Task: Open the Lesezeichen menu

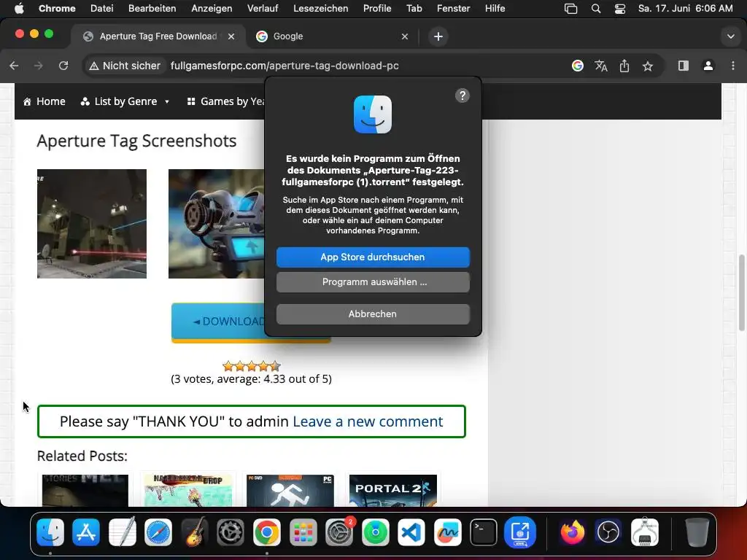Action: point(321,9)
